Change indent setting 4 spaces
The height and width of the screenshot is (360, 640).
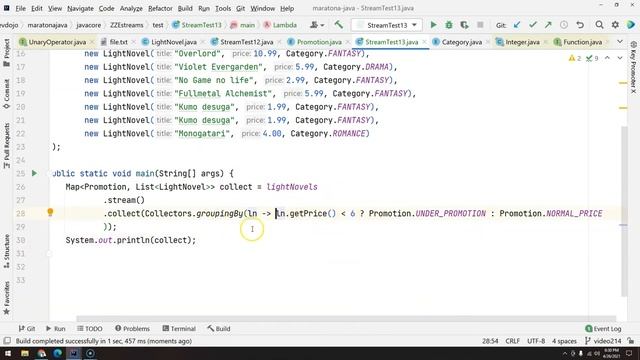point(564,341)
